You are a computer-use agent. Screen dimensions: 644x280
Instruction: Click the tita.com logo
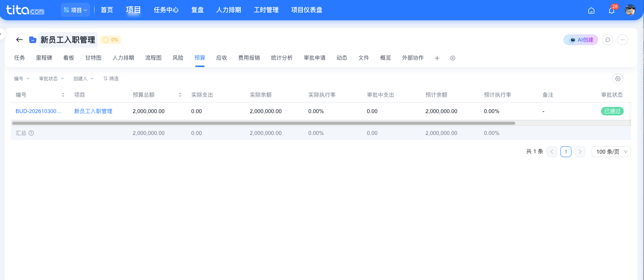[25, 10]
